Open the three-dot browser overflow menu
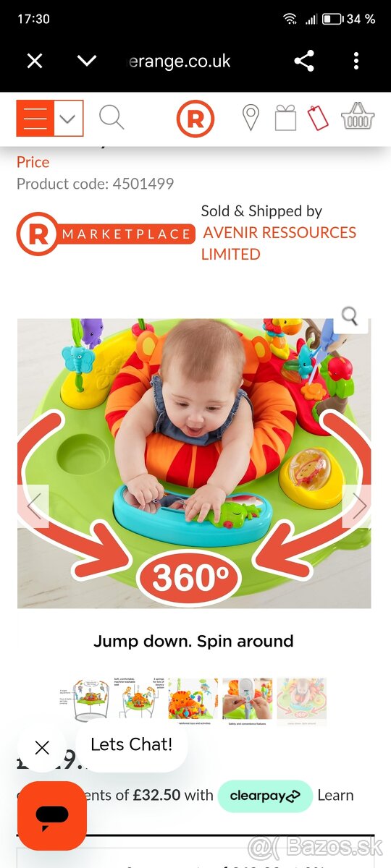 (x=356, y=61)
